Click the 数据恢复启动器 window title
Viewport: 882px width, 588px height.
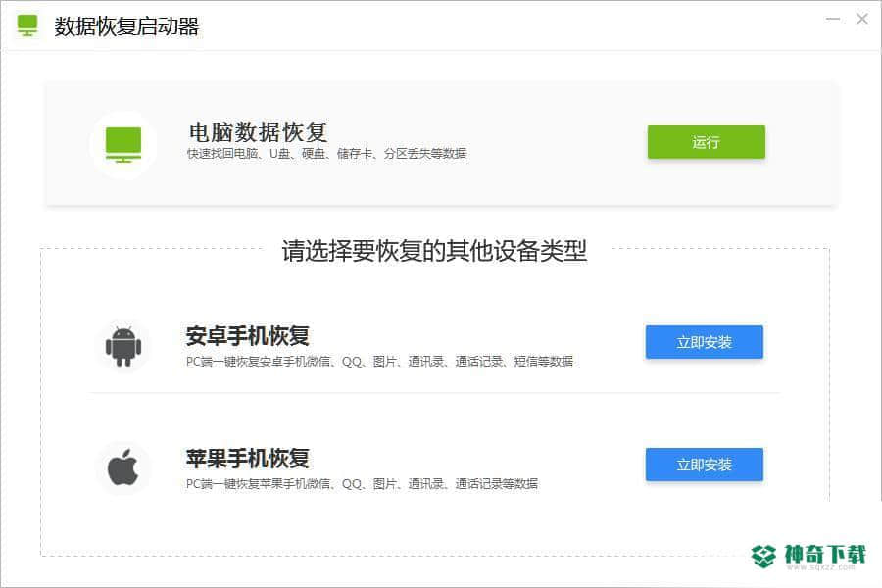click(x=126, y=26)
